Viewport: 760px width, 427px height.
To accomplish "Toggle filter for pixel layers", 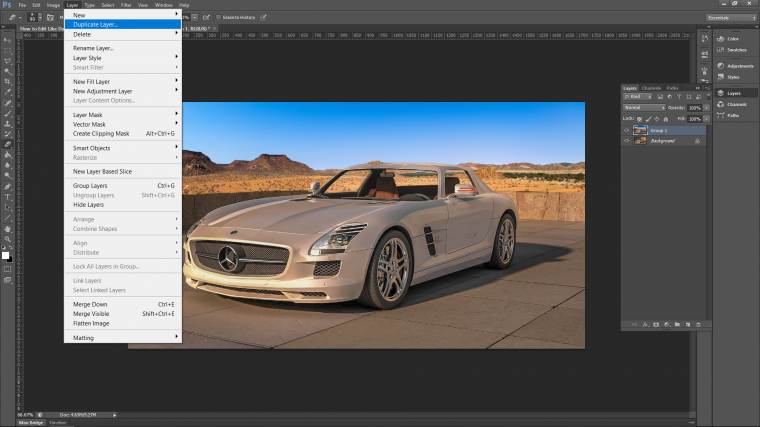I will click(x=660, y=97).
